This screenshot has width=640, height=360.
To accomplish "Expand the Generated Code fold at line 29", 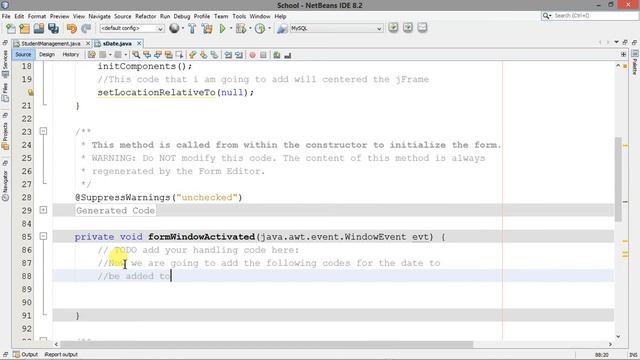I will pos(43,210).
